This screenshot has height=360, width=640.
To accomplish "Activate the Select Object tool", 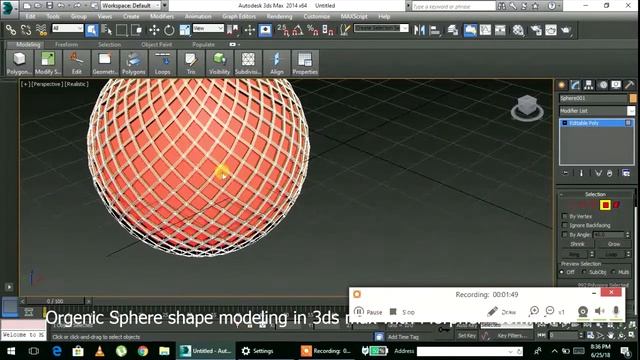I will click(x=92, y=30).
